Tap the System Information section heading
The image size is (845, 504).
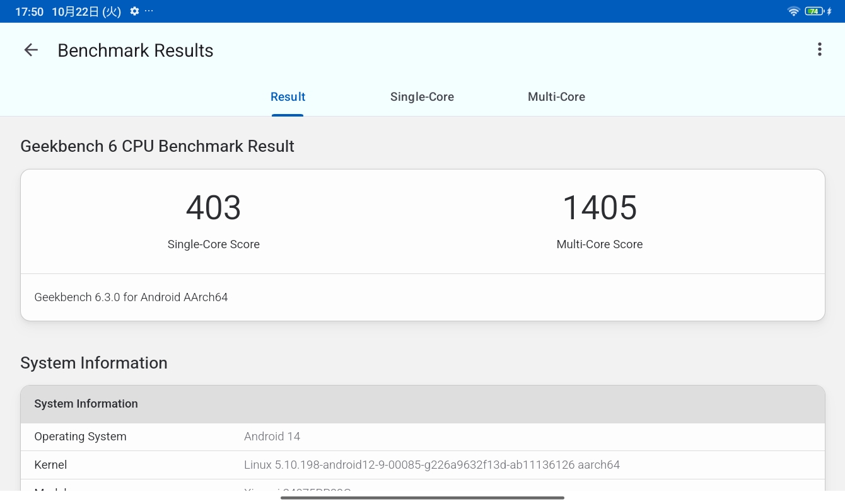(94, 363)
